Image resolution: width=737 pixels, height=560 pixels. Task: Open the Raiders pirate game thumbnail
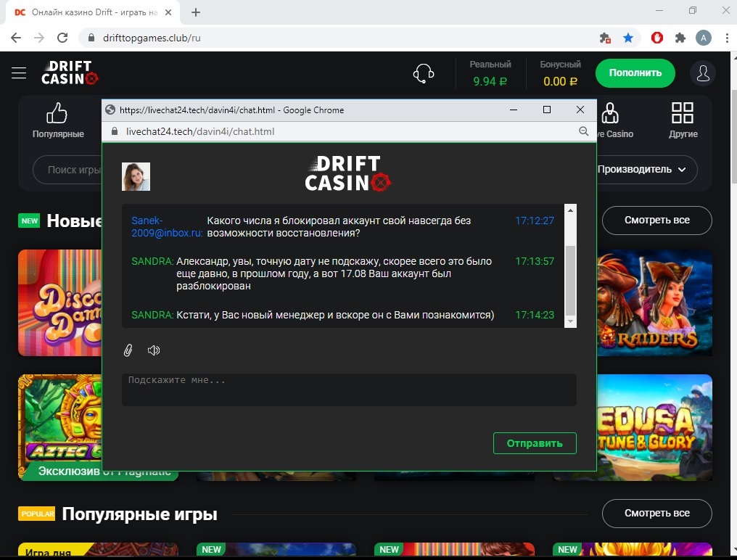654,302
